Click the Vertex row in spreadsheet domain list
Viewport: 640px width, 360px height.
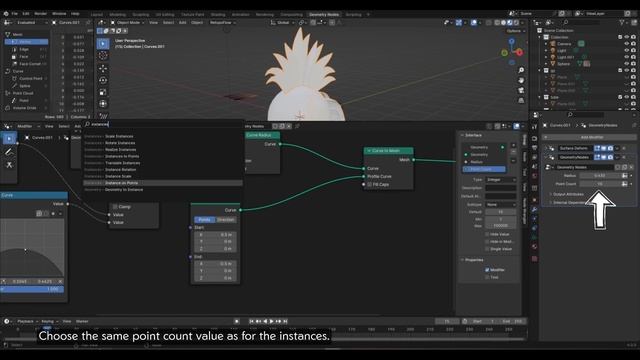click(x=27, y=42)
